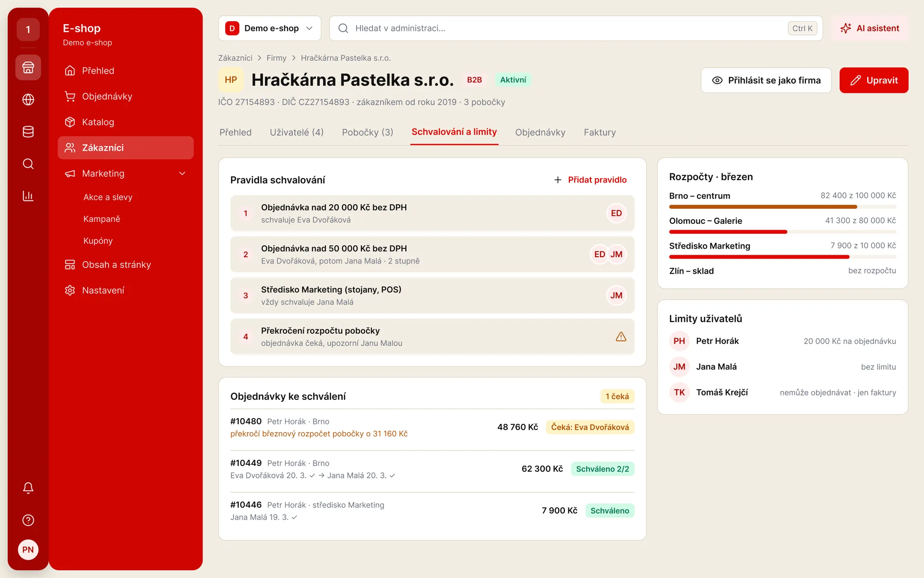Click the AI asistent button
This screenshot has width=924, height=578.
pos(870,28)
